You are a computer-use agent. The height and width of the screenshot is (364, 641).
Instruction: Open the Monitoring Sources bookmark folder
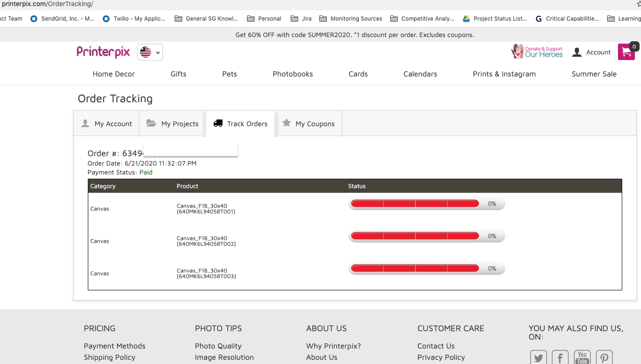point(351,19)
